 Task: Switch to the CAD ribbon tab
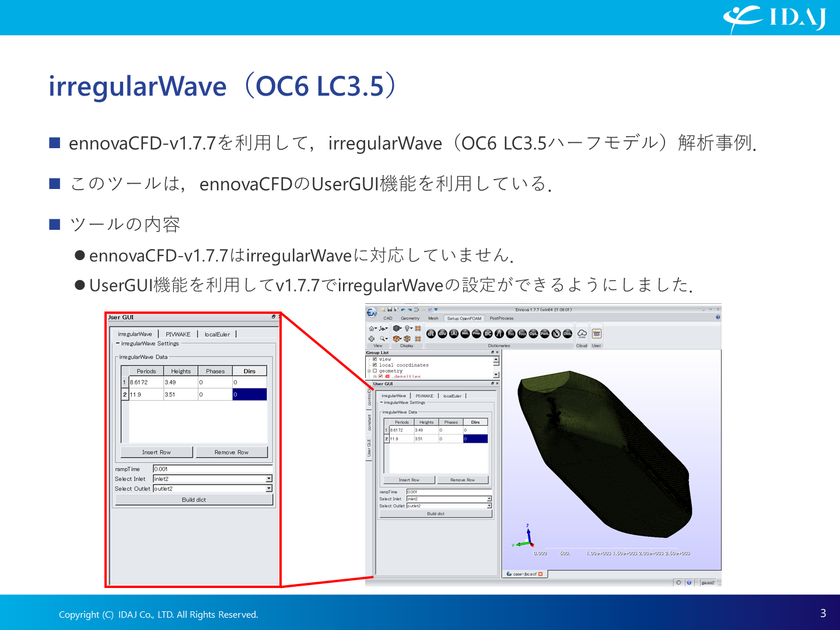point(388,318)
